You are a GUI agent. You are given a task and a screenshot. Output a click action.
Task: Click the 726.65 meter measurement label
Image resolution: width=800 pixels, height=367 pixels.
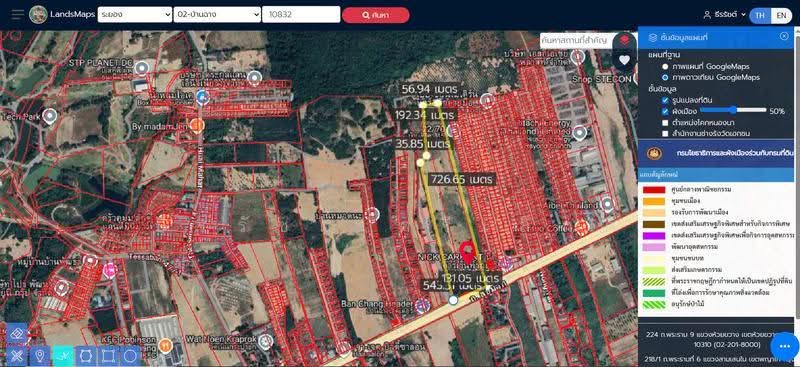(x=462, y=179)
